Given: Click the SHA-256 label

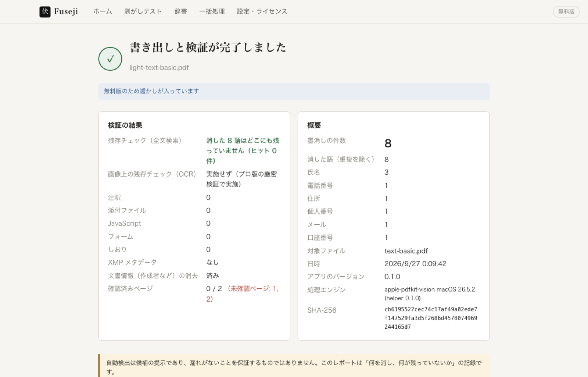Looking at the screenshot, I should pyautogui.click(x=322, y=310).
